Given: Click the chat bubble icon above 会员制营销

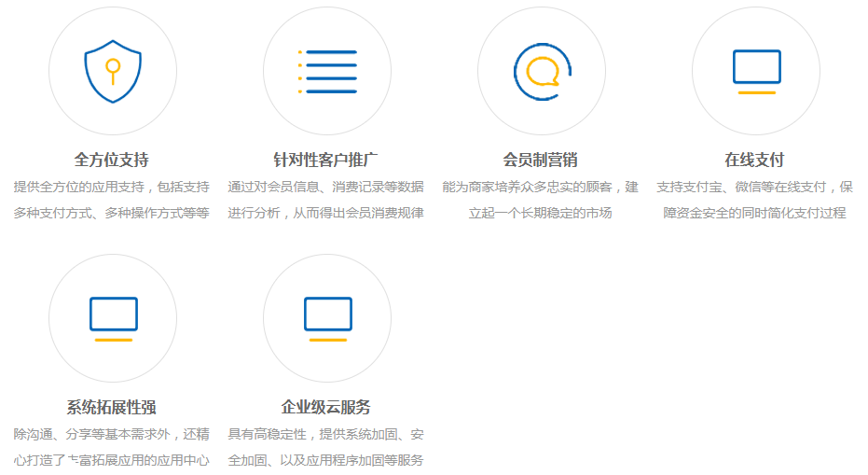Looking at the screenshot, I should pos(542,71).
